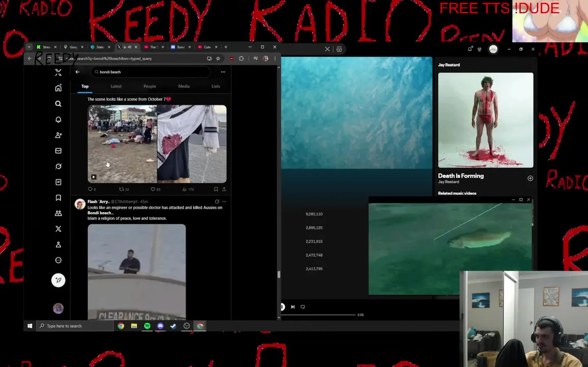Open Jay Reatard artist link under title
The image size is (588, 367).
coord(448,182)
